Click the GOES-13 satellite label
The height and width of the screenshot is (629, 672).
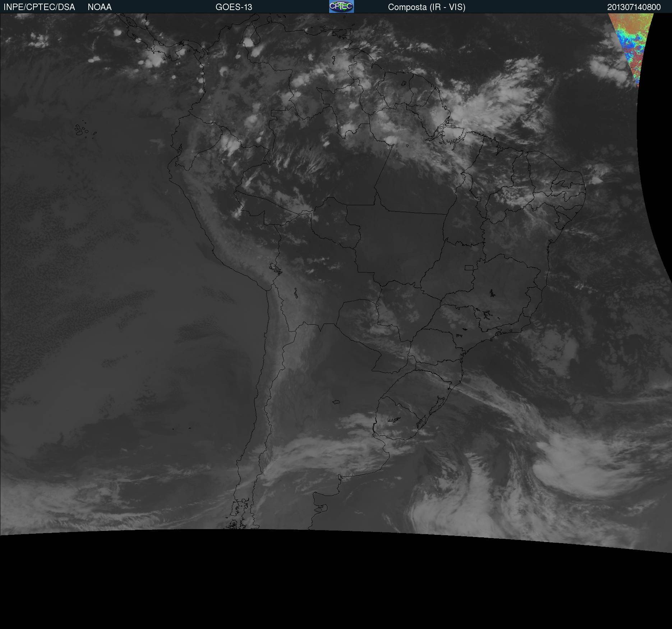(x=234, y=7)
